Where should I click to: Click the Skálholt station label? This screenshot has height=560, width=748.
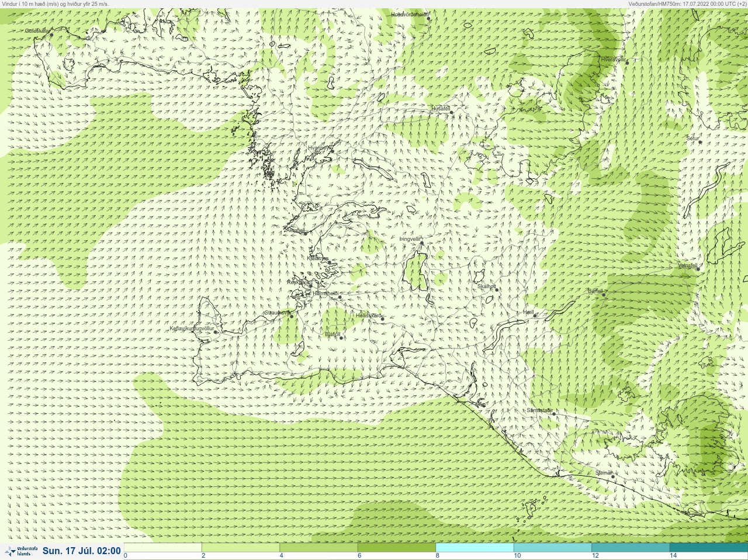[x=487, y=286]
